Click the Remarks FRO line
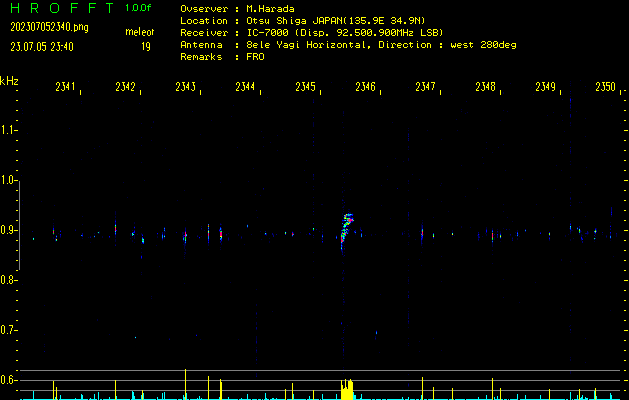 coord(221,57)
